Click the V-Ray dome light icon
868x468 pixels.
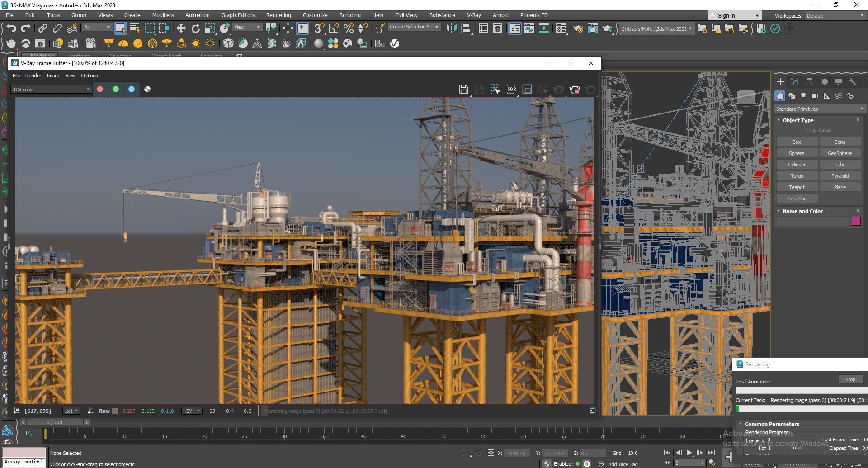pyautogui.click(x=123, y=43)
